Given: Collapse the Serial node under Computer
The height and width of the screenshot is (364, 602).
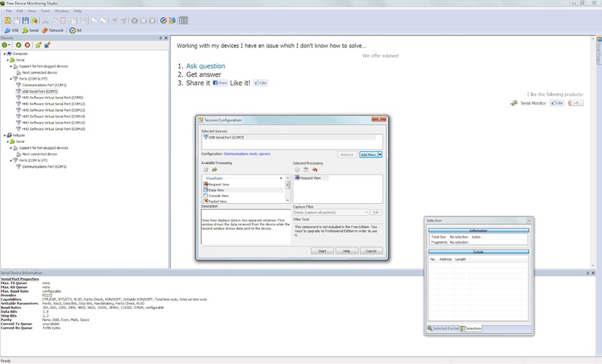Looking at the screenshot, I should (8, 60).
